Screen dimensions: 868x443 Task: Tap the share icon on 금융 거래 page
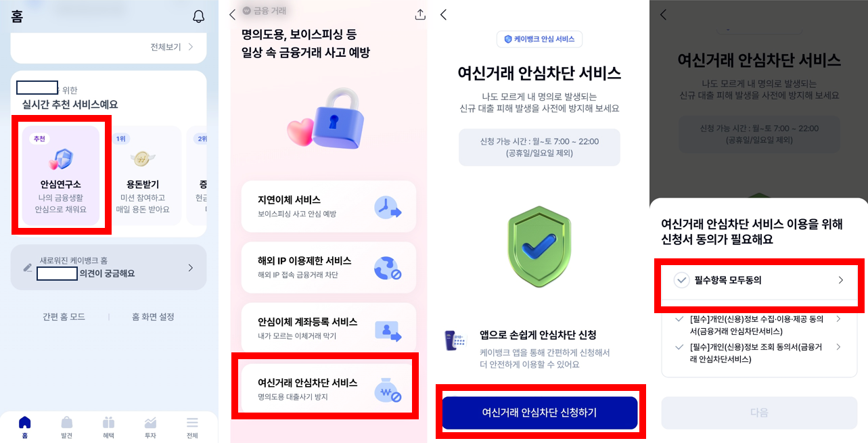pos(420,14)
